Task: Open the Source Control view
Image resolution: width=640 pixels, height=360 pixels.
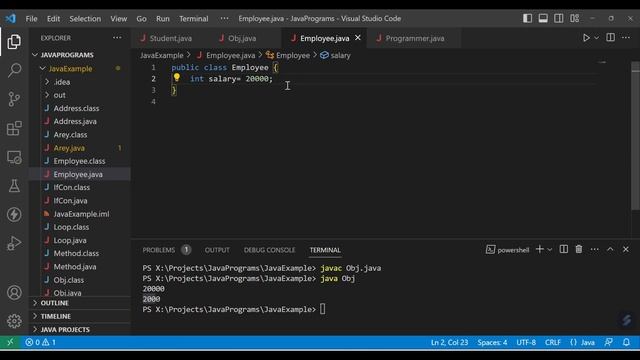Action: click(x=14, y=99)
